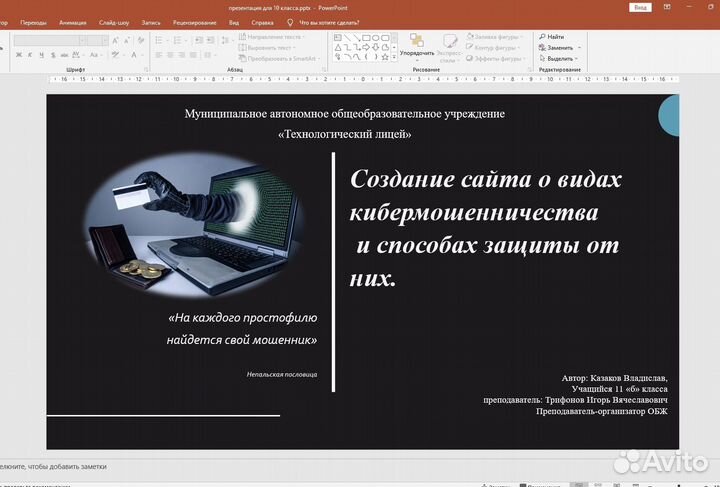The height and width of the screenshot is (487, 720).
Task: Toggle bold (Ж) formatting
Action: [x=19, y=55]
